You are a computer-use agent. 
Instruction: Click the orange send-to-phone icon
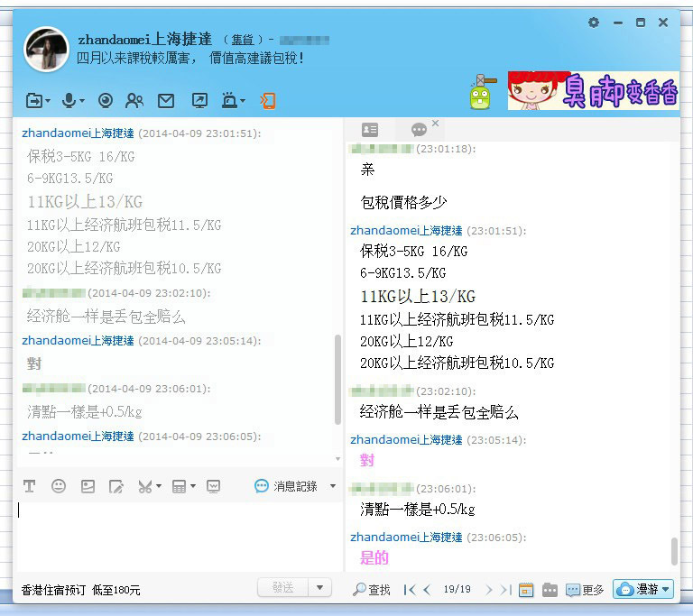[x=268, y=101]
